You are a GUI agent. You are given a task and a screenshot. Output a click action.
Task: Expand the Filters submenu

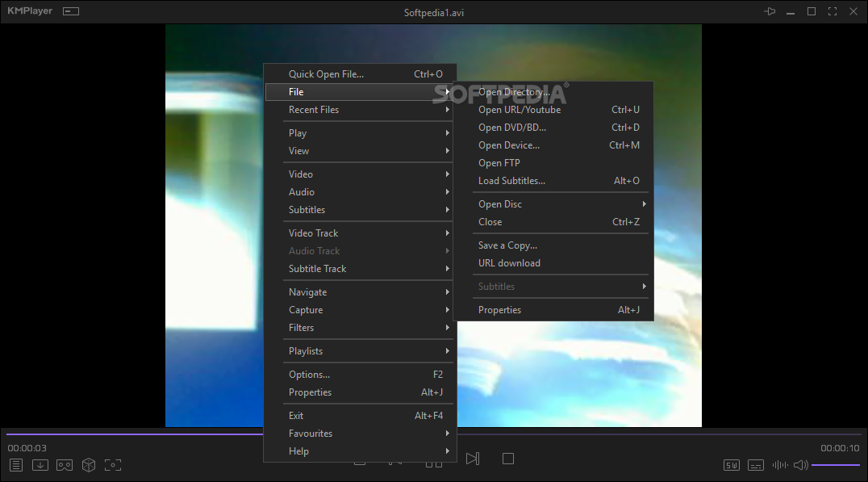(360, 328)
